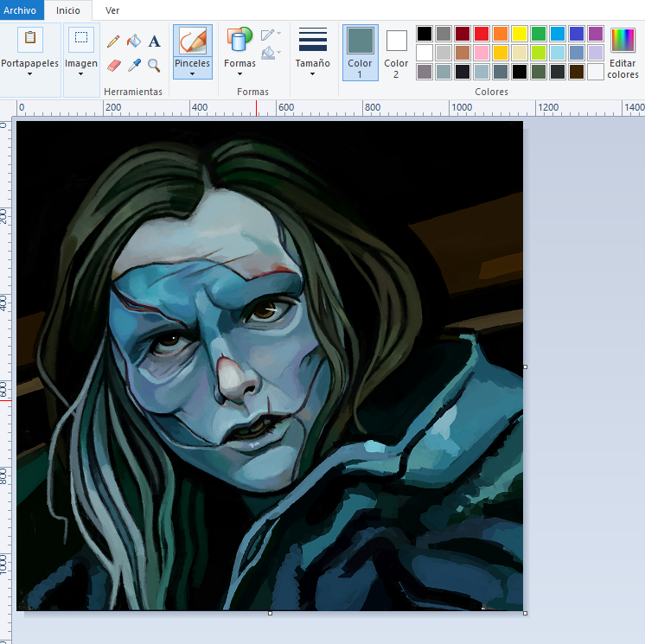
Task: Pick the lime green palette swatch
Action: [539, 53]
